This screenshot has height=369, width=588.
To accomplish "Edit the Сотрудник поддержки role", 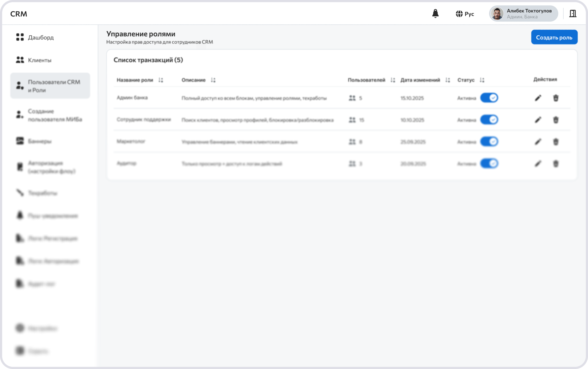I will 538,120.
